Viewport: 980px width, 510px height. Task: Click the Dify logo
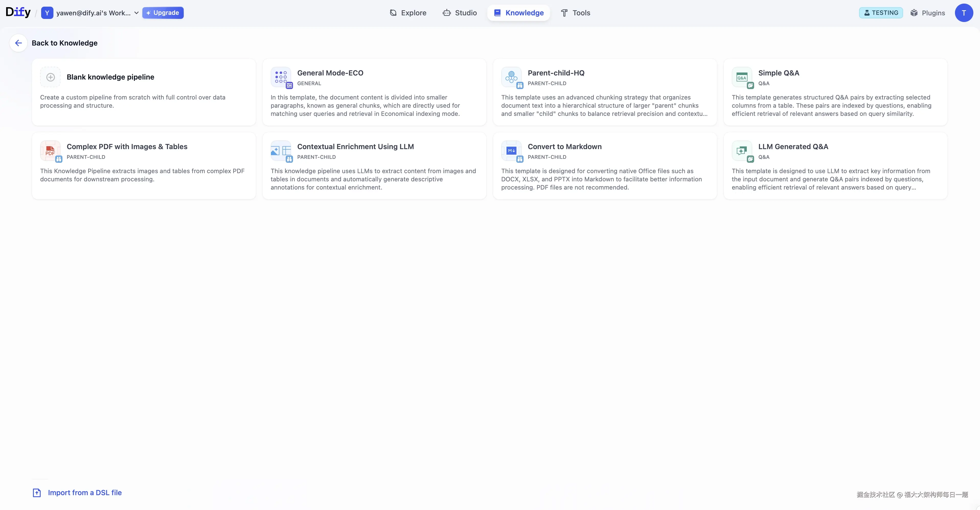(18, 12)
